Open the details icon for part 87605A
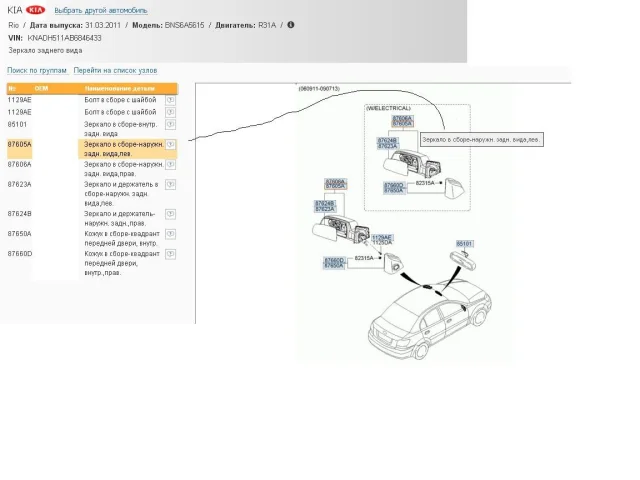This screenshot has width=640, height=480. click(170, 144)
